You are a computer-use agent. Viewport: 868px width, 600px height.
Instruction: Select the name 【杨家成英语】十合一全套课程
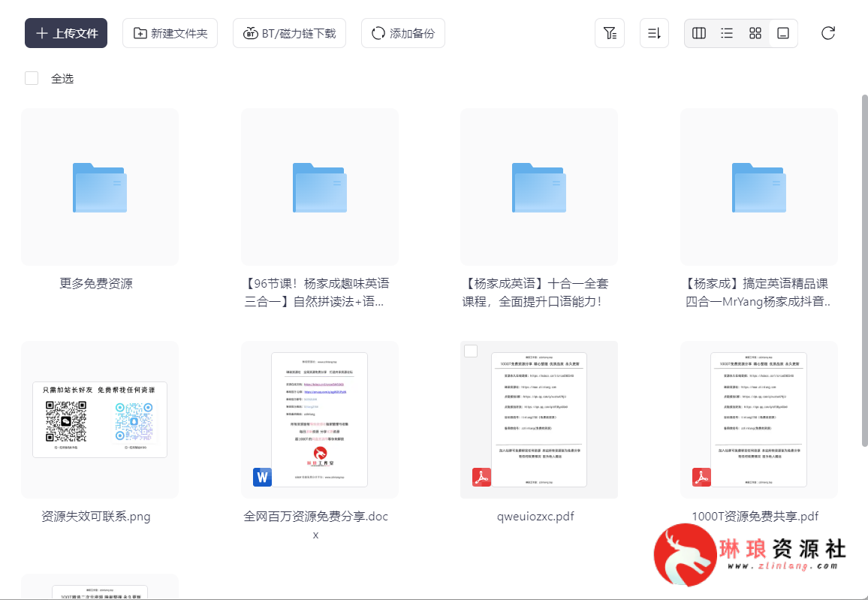click(x=535, y=292)
